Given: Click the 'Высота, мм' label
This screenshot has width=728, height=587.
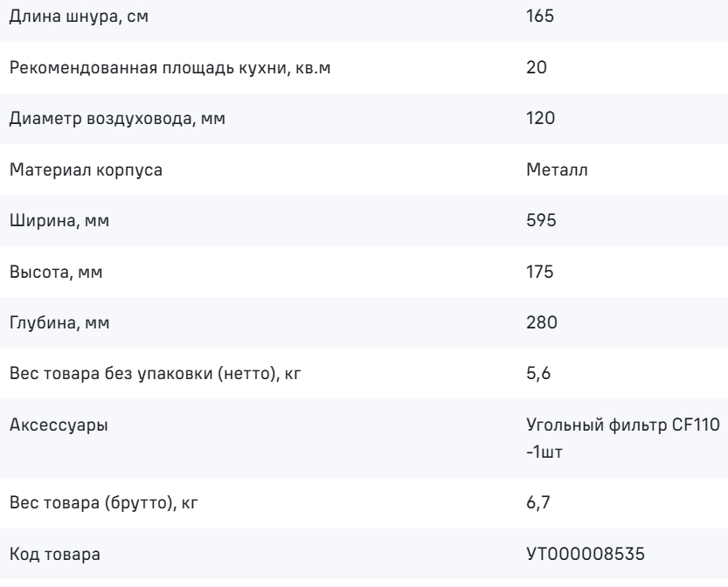Looking at the screenshot, I should coord(56,272).
